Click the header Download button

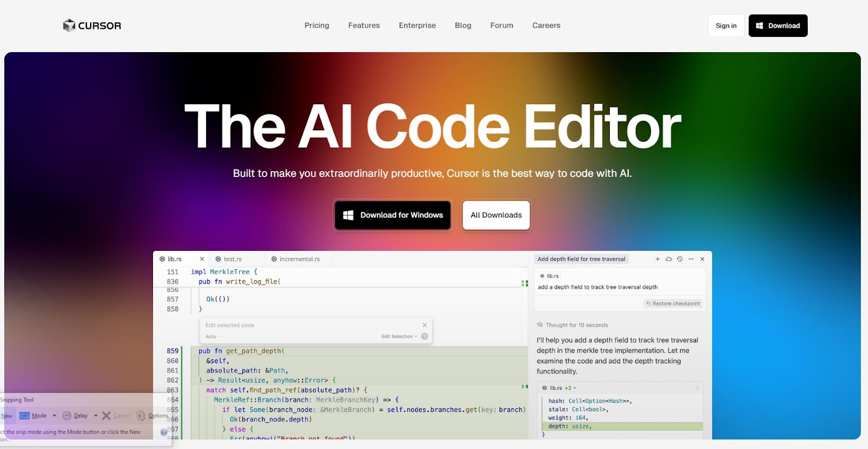pyautogui.click(x=778, y=26)
